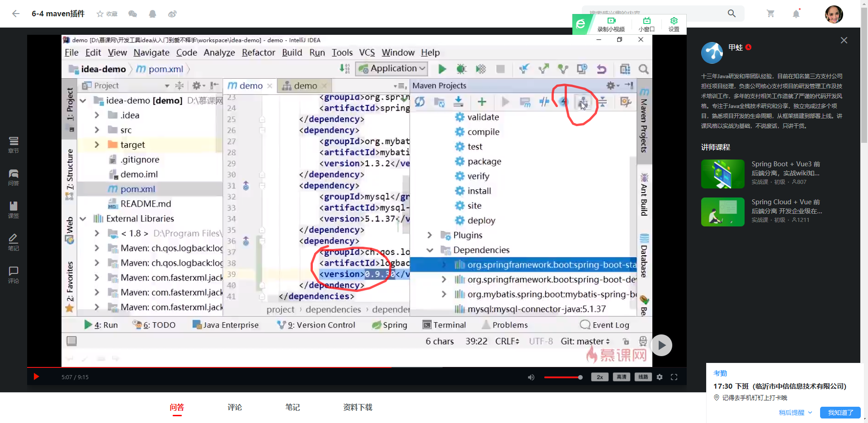This screenshot has height=423, width=868.
Task: Expand the src folder
Action: [x=97, y=130]
